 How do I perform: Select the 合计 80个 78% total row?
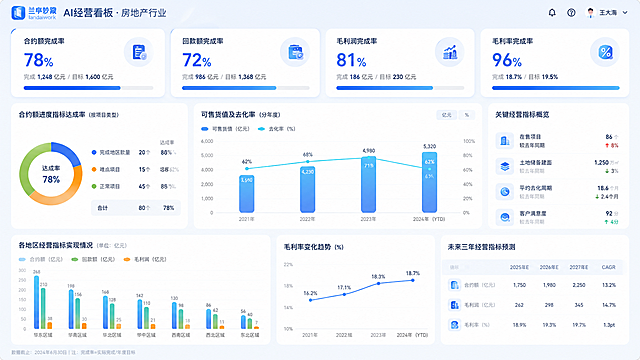pyautogui.click(x=136, y=208)
